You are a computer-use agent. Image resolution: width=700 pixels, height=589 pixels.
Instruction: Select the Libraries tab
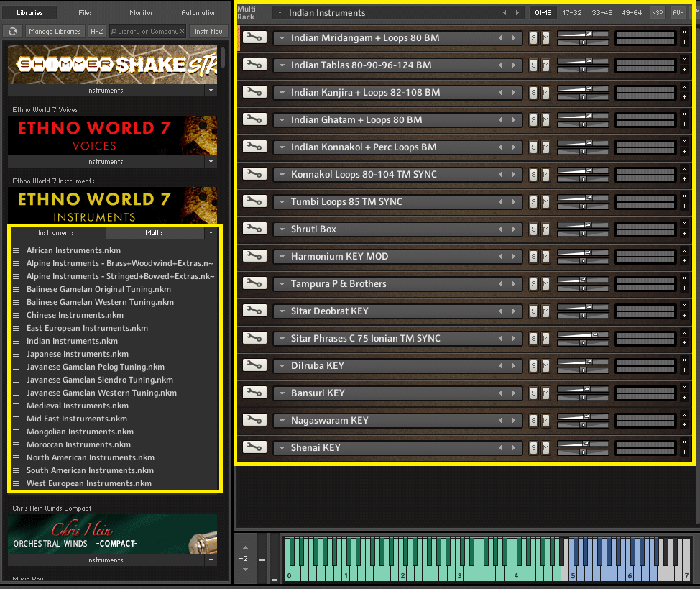click(29, 12)
